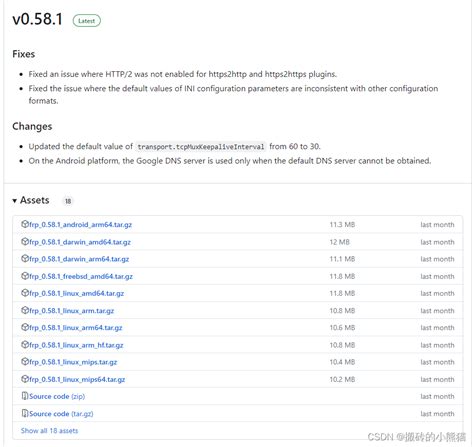Click the package icon beside frp_0.58.1_linux_arm.tar.gz
474x447 pixels.
pyautogui.click(x=25, y=310)
